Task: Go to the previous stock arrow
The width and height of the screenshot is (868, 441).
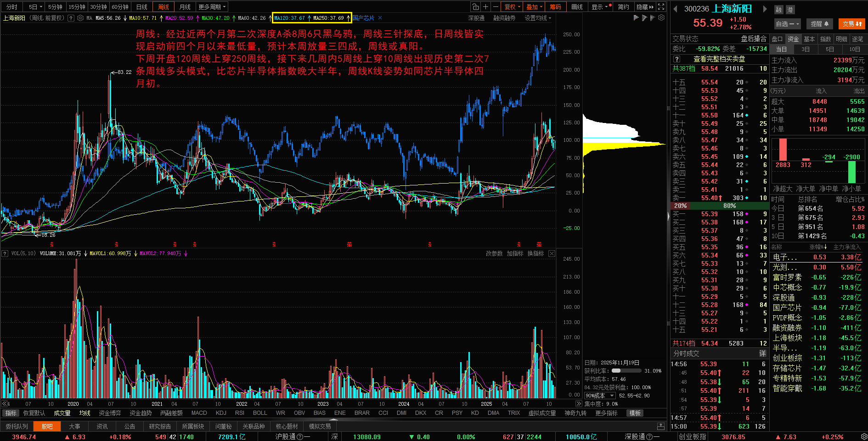Action: click(x=675, y=9)
